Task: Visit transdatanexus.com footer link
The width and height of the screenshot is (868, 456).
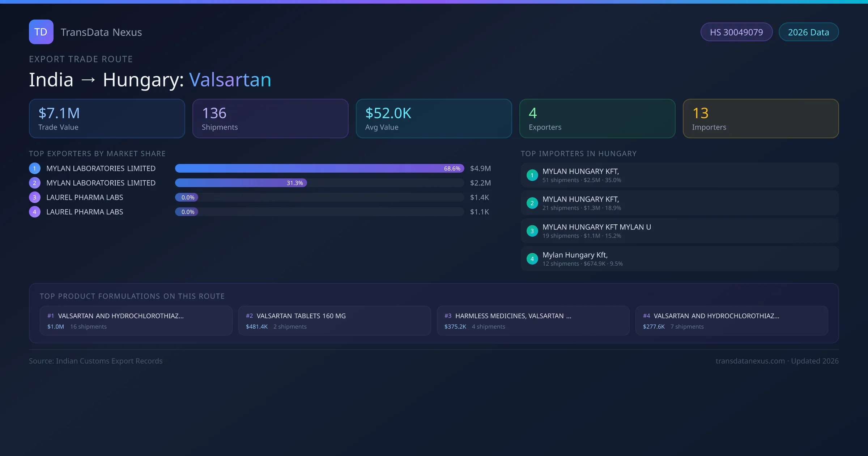Action: click(x=750, y=361)
